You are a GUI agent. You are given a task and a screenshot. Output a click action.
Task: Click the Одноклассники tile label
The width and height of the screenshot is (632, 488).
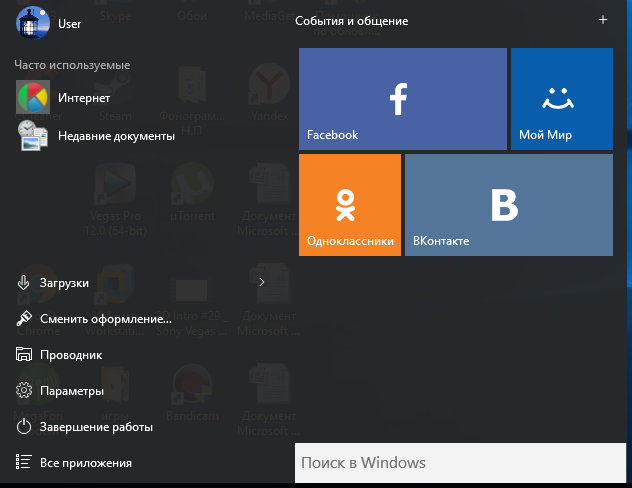pyautogui.click(x=350, y=241)
